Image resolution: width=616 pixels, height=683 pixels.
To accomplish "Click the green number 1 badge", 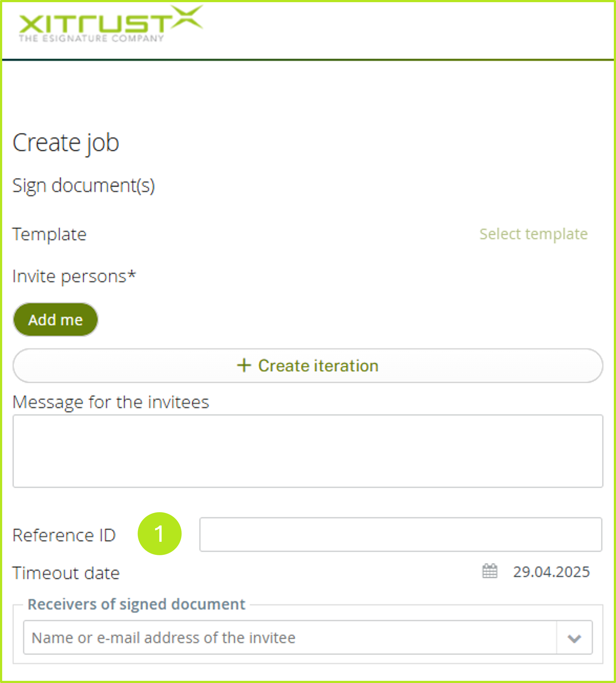I will (159, 534).
